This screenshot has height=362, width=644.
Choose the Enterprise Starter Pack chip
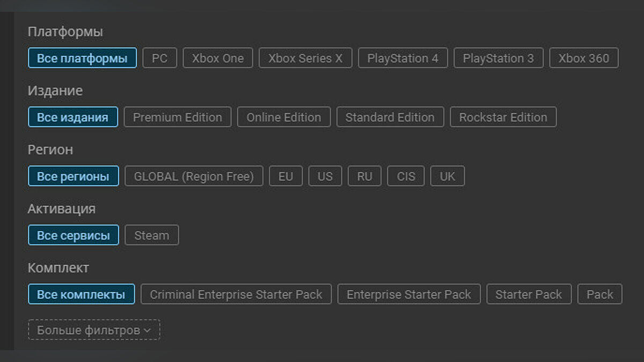[409, 294]
